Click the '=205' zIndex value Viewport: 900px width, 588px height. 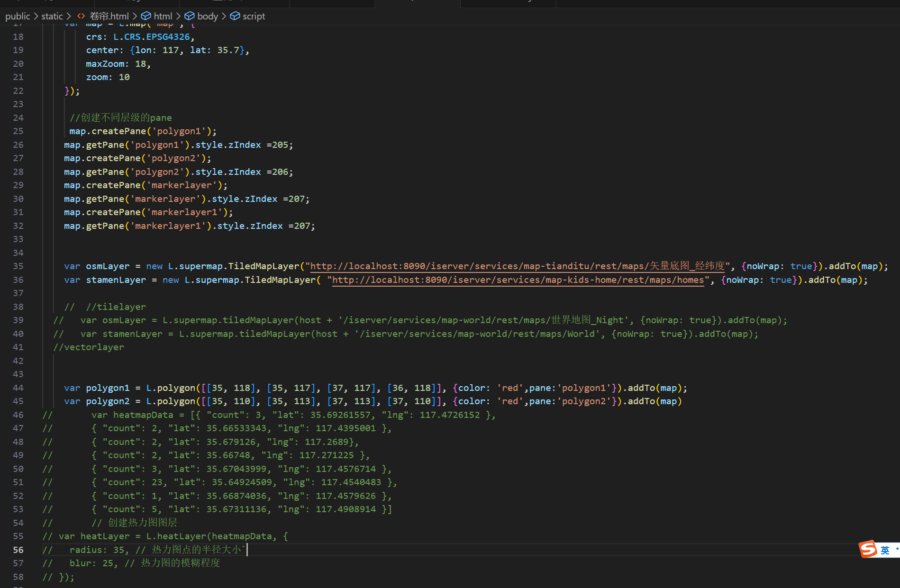click(x=277, y=145)
